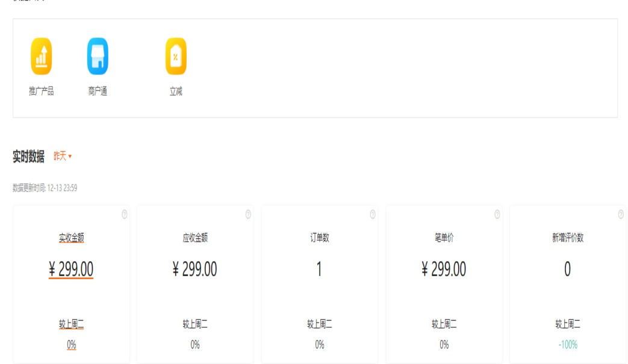Click the 推广产品 text label
The height and width of the screenshot is (364, 628).
click(x=42, y=91)
